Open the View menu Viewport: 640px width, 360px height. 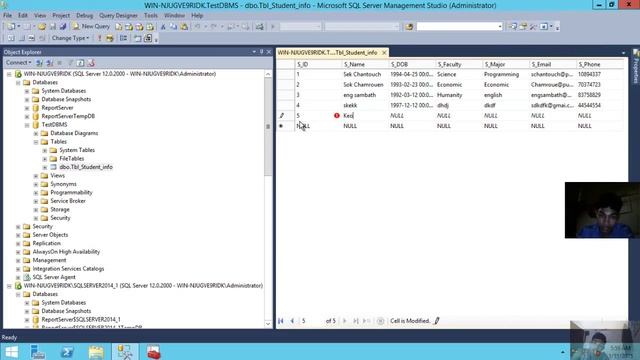point(40,16)
